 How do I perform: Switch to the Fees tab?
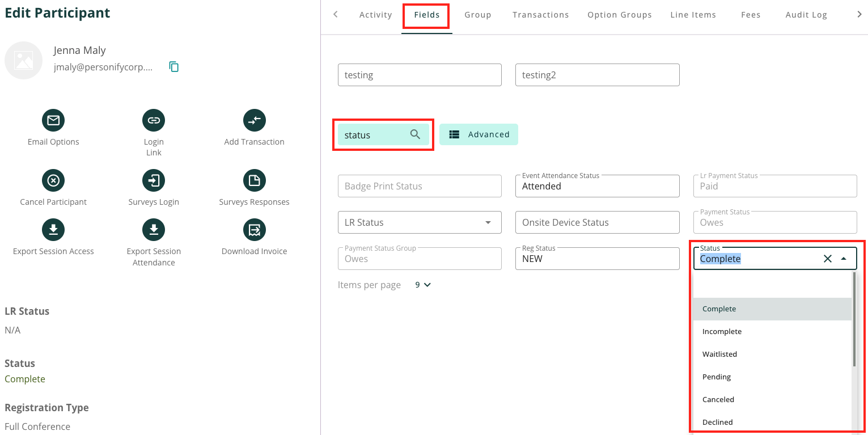tap(751, 15)
